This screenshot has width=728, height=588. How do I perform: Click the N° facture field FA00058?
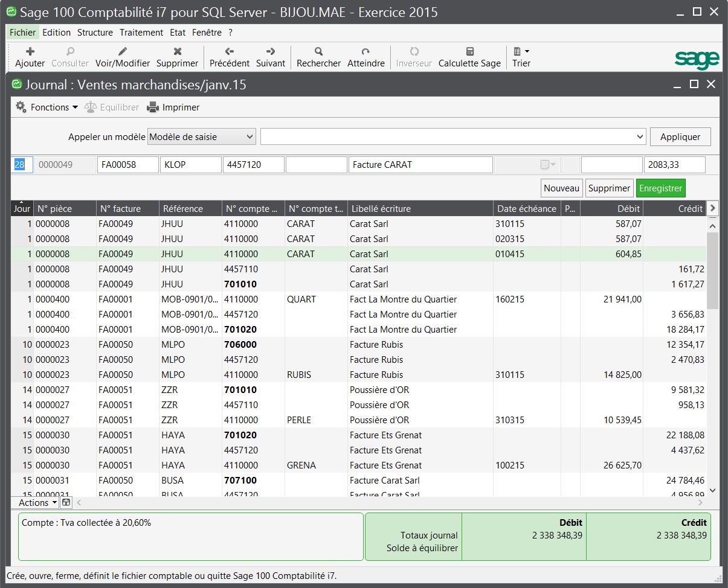click(128, 164)
